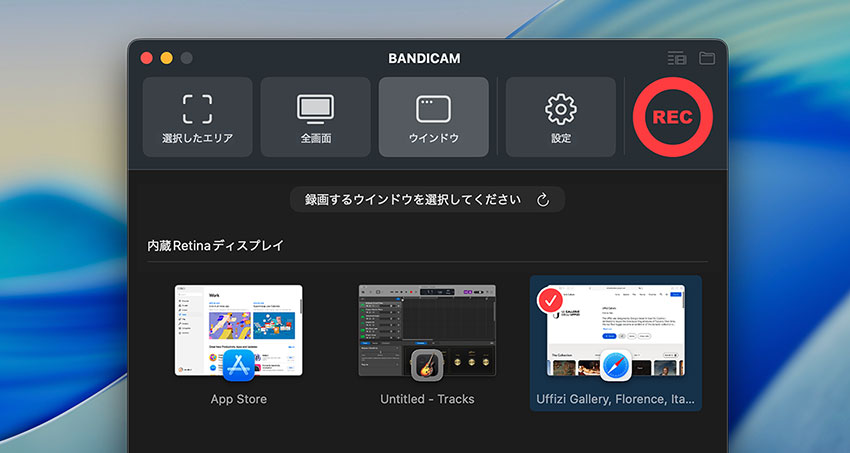Click the blue App Store app icon
850x453 pixels.
coord(241,364)
